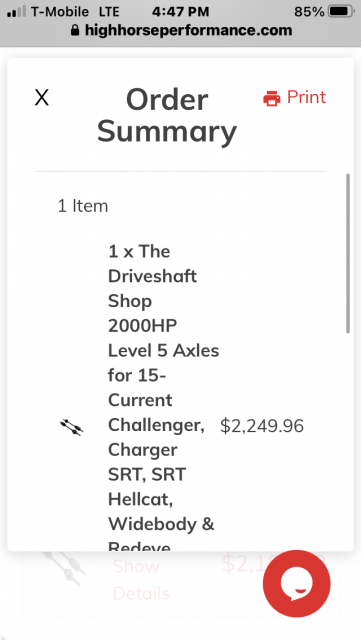Tap the battery icon in the status bar
The width and height of the screenshot is (361, 640).
341,11
